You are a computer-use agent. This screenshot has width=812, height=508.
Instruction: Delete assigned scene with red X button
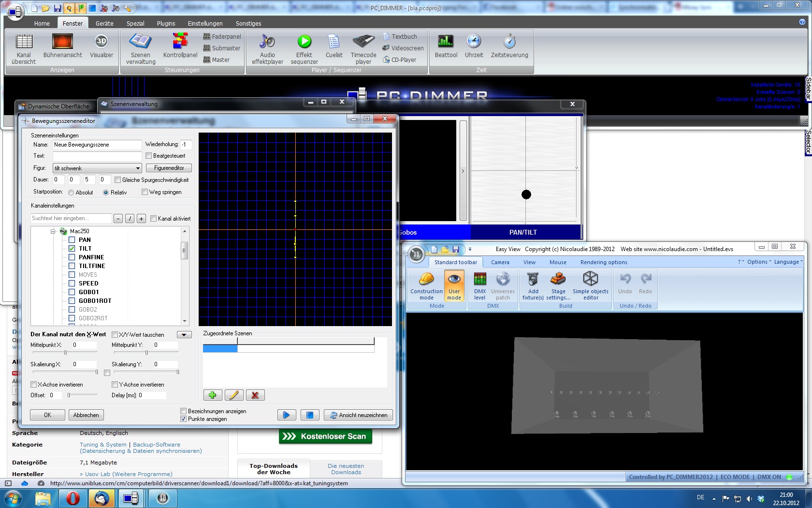(x=255, y=395)
